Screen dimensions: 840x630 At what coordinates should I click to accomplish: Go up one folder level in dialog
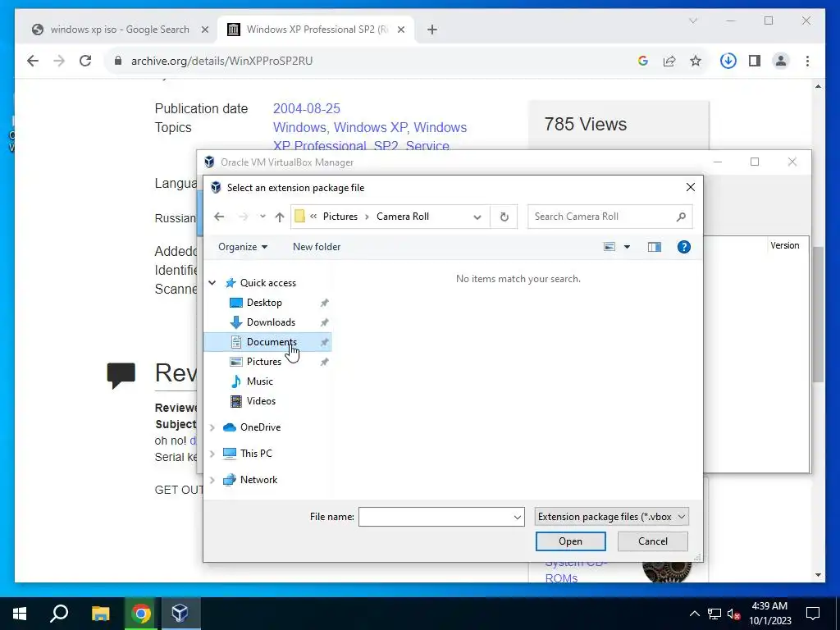tap(279, 217)
